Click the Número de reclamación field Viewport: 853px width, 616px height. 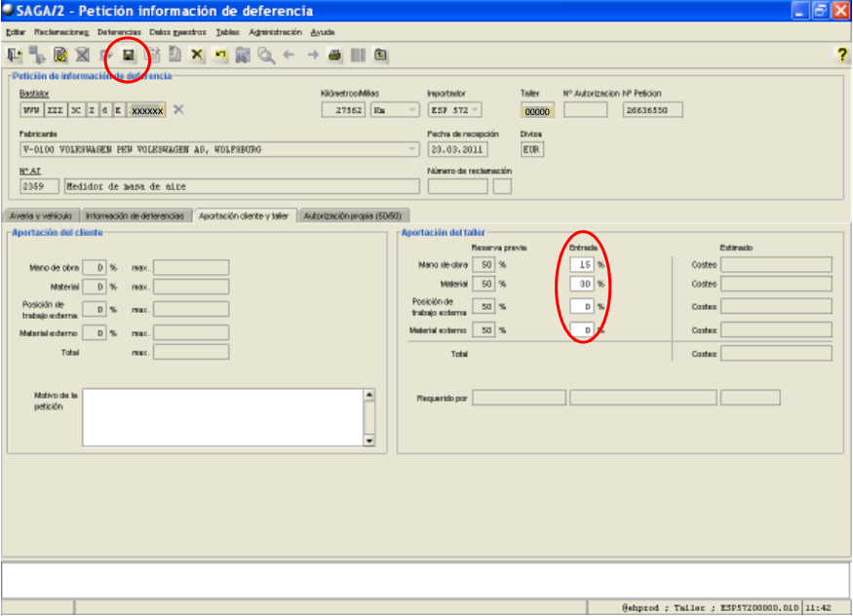point(457,186)
